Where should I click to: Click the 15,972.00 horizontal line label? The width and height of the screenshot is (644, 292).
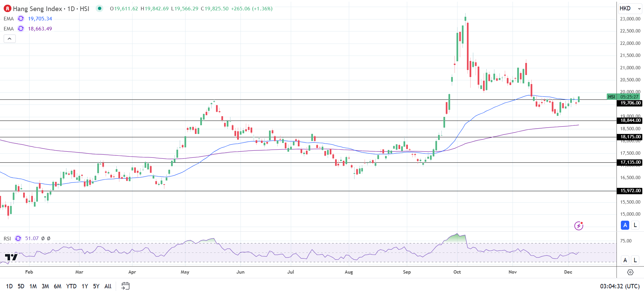[x=630, y=191]
